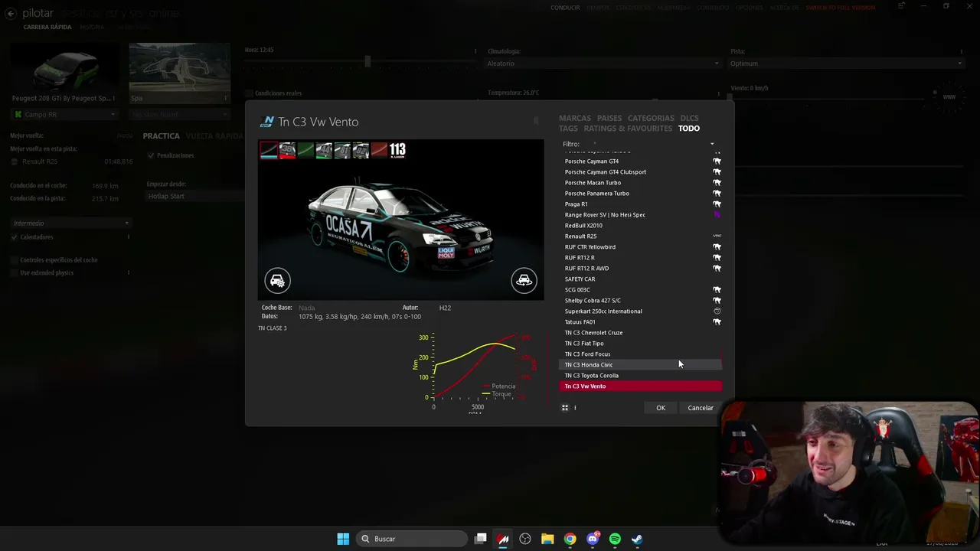Select Porsche Cayman GT4 in the list
The image size is (980, 551).
[642, 161]
